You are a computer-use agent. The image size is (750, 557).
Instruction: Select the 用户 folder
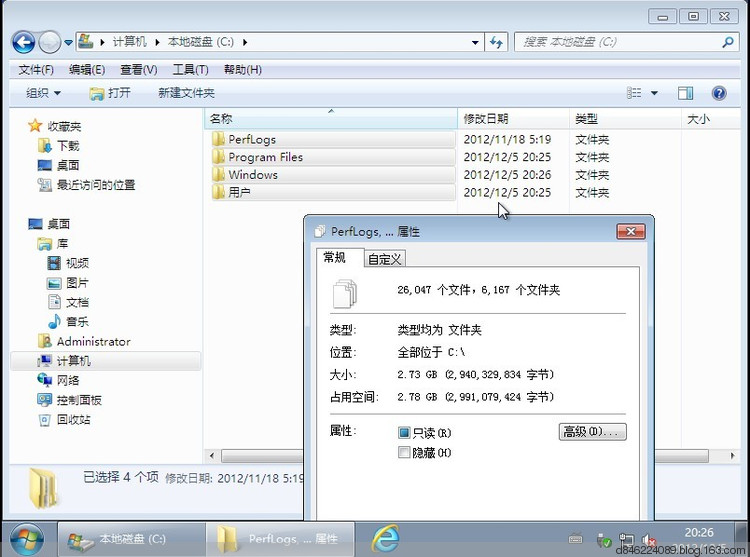click(x=333, y=192)
